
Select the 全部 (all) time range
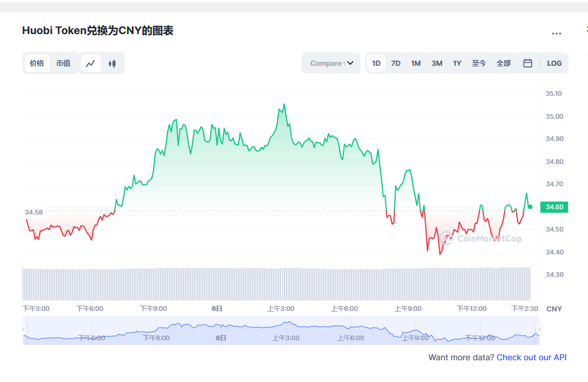(x=503, y=63)
